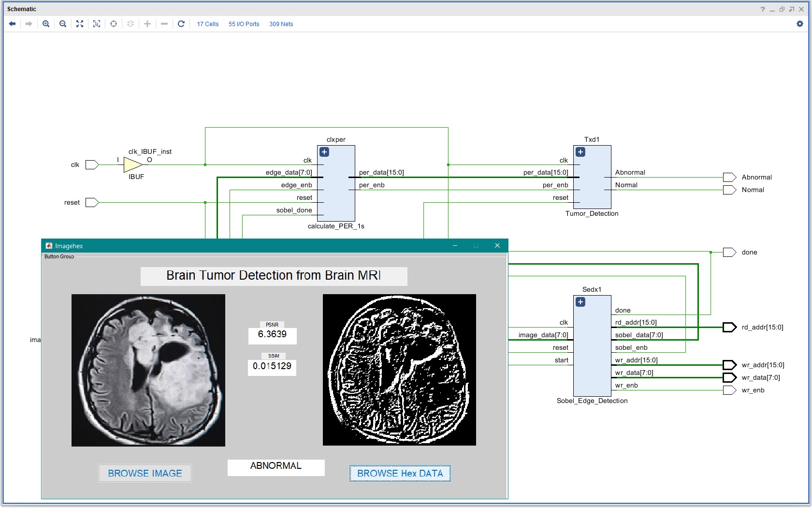Click the Previous back arrow in Schematic toolbar
812x508 pixels.
(x=13, y=24)
